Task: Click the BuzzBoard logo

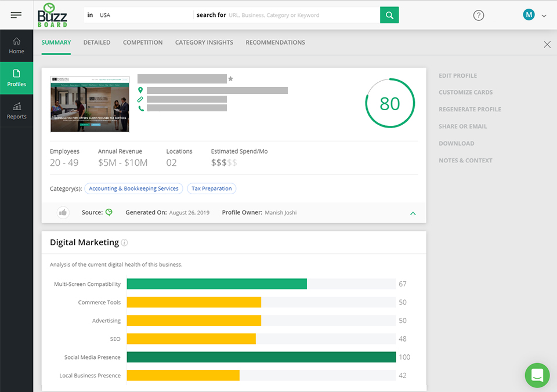Action: [52, 14]
